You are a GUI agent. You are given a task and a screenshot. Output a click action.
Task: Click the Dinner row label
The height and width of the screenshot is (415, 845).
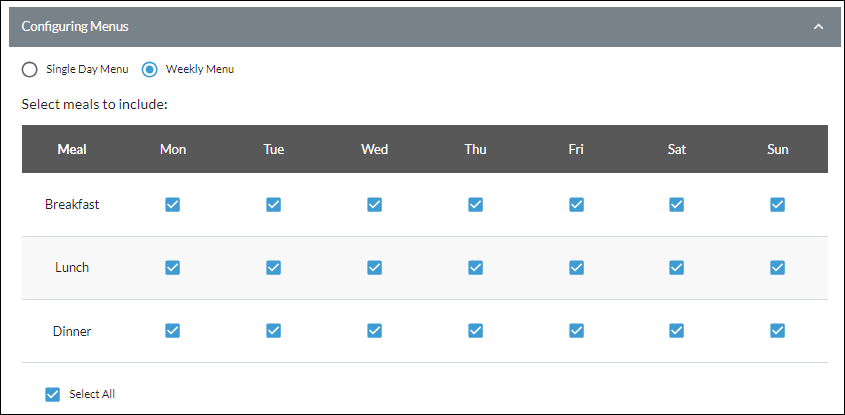pos(72,331)
